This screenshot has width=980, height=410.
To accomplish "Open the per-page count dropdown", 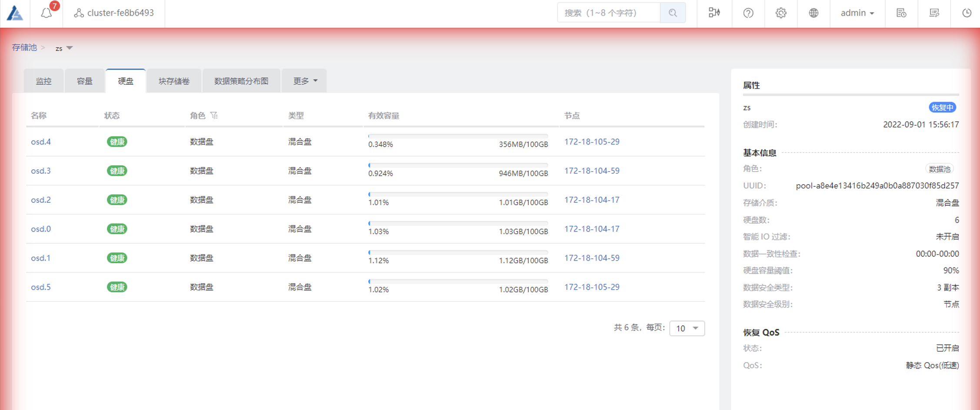I will (687, 328).
